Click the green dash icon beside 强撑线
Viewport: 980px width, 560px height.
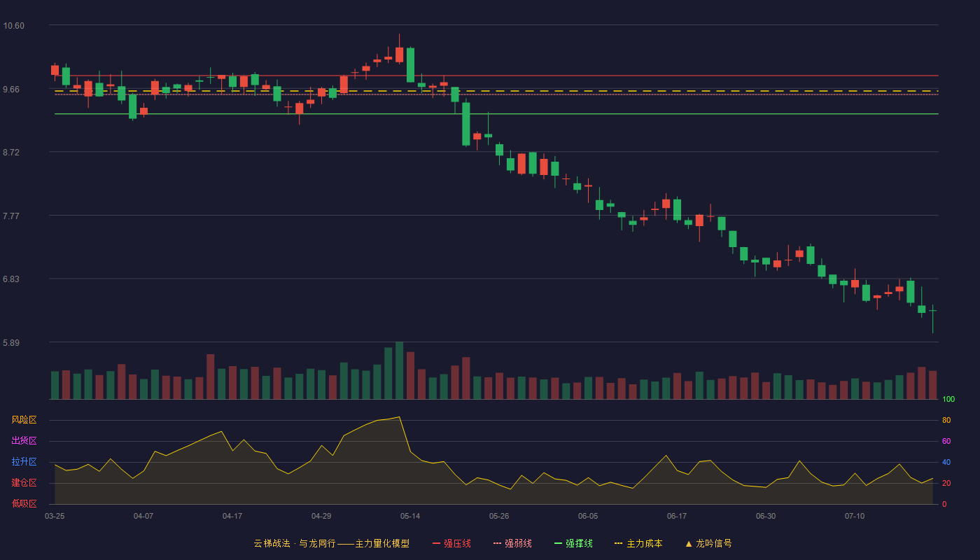[558, 543]
